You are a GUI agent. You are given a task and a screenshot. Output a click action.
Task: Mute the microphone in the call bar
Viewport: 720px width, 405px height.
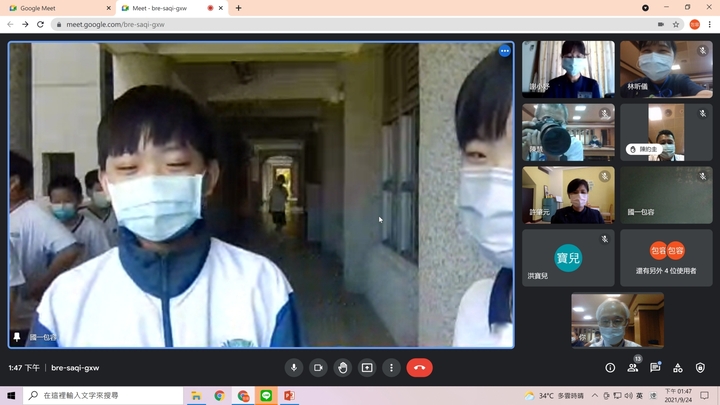pos(294,368)
